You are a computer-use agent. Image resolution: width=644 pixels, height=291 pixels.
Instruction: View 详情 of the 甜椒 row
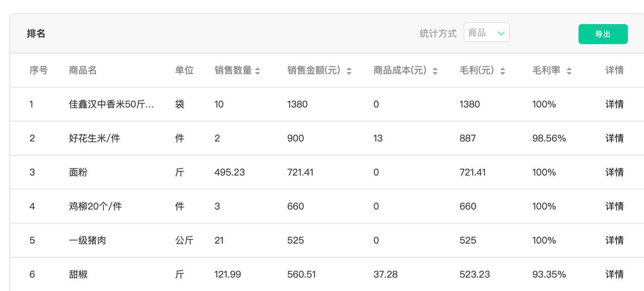[x=614, y=274]
